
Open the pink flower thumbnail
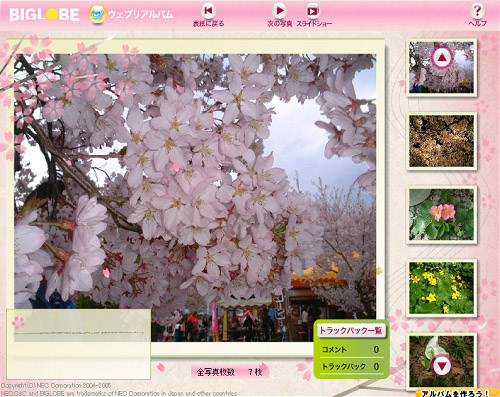[441, 214]
